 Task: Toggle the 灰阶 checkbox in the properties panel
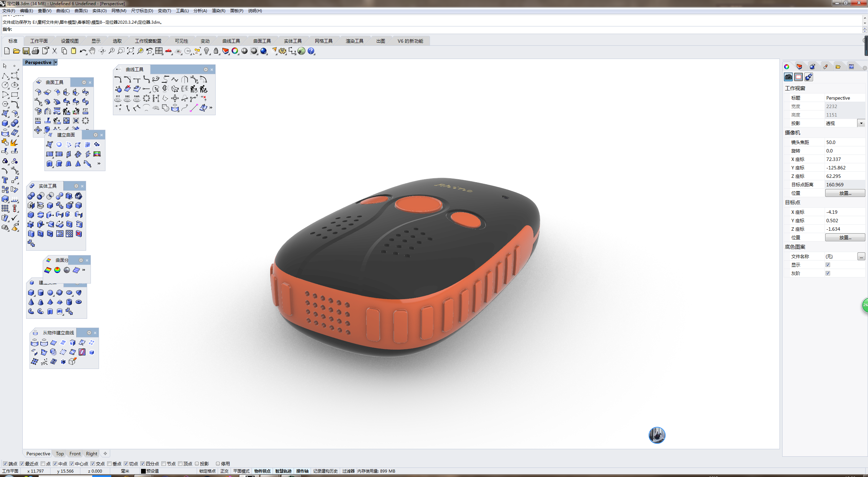tap(828, 273)
